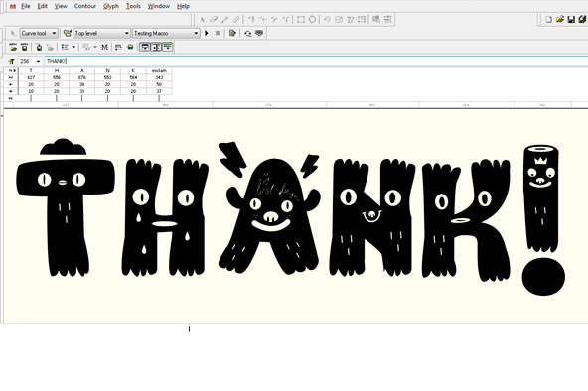Select the width cell 676
The image size is (588, 391).
pos(82,77)
